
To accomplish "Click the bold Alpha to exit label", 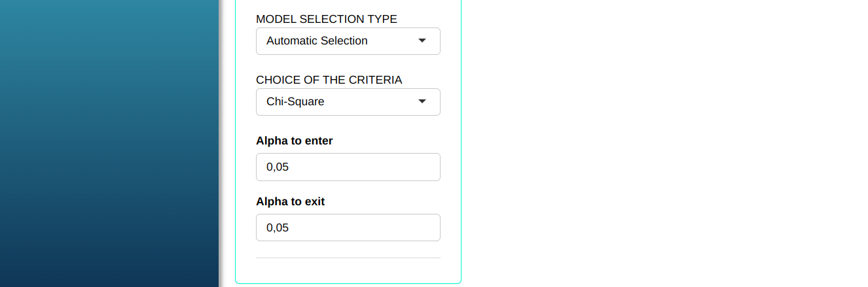I will pyautogui.click(x=290, y=201).
